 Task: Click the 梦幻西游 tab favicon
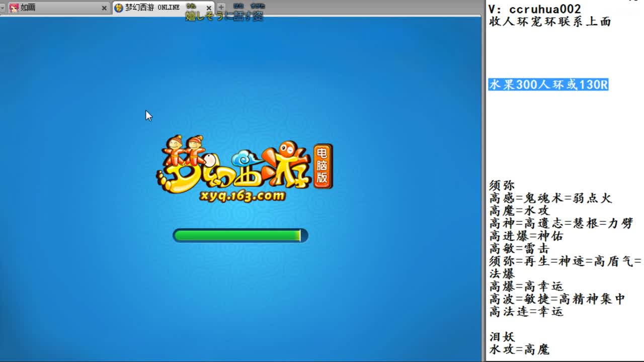click(x=119, y=8)
